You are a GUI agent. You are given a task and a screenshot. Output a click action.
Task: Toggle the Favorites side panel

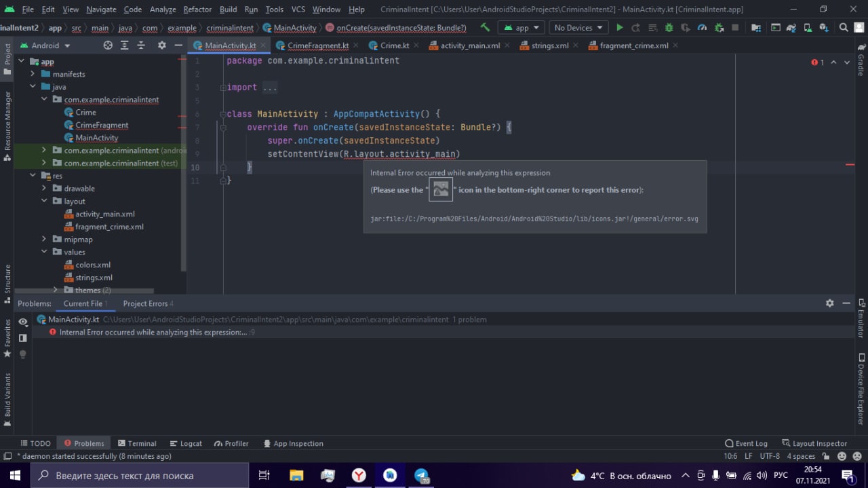point(7,337)
